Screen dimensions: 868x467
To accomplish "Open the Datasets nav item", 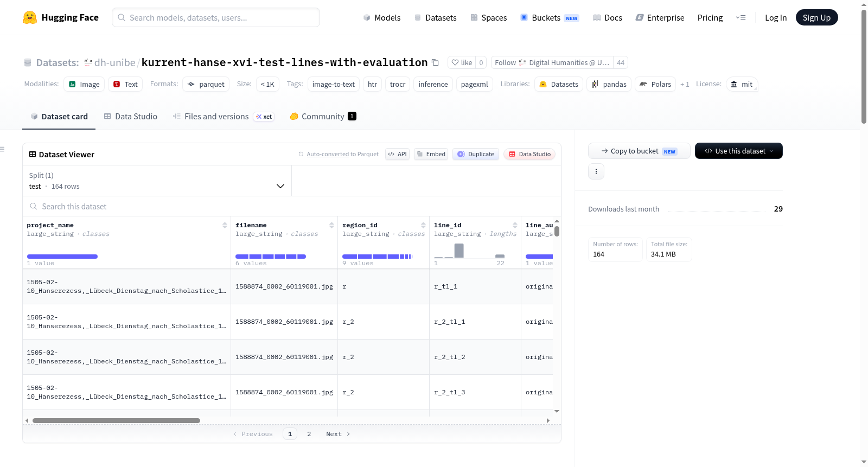I will tap(436, 17).
